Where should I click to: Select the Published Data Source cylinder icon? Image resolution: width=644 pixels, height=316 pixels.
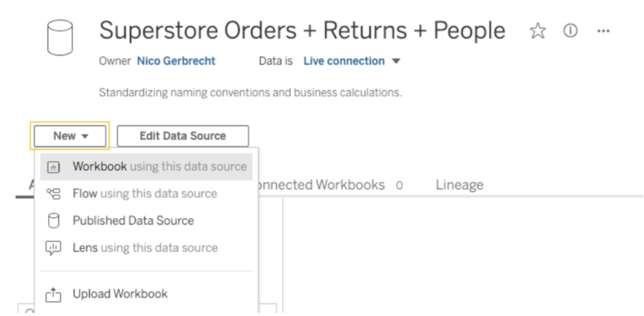coord(54,220)
